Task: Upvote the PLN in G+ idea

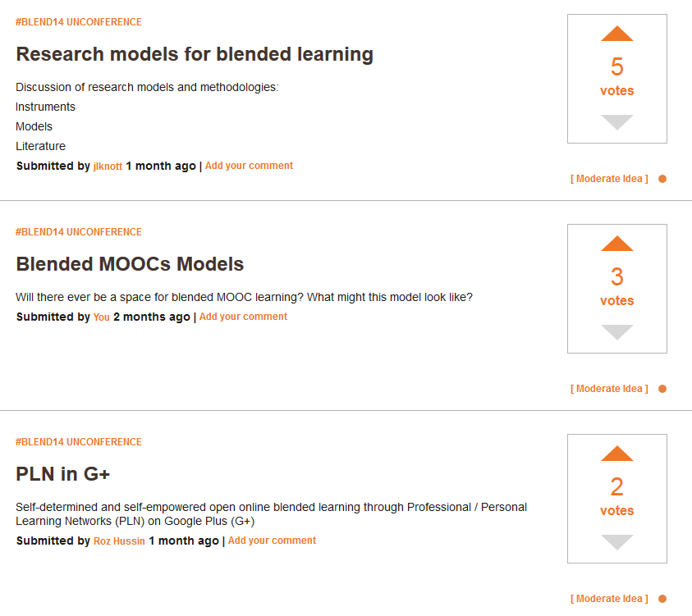Action: [617, 454]
